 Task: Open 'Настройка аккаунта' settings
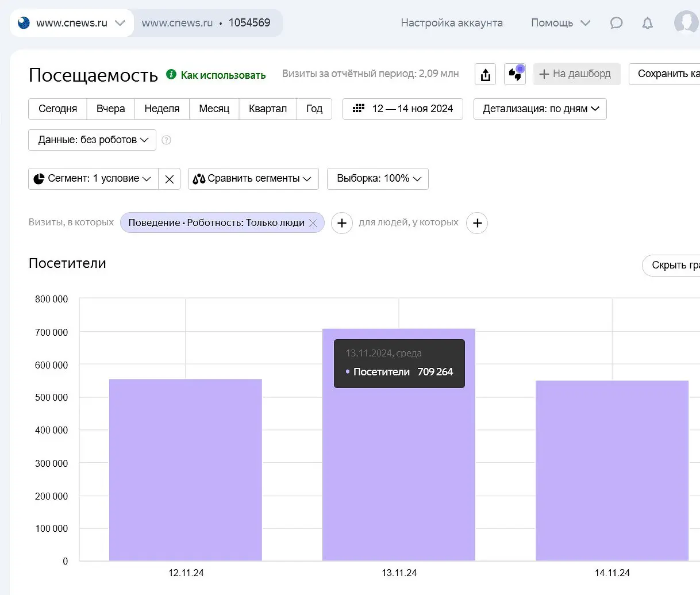[451, 23]
